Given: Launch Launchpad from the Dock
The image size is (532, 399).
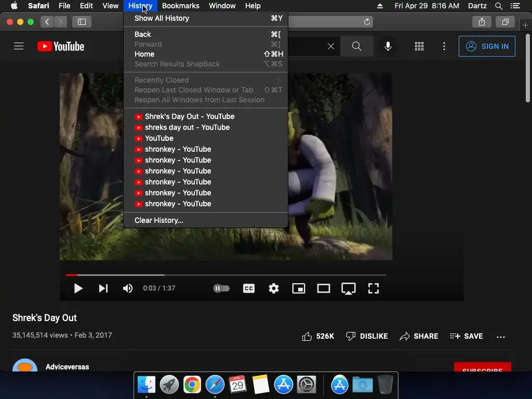Looking at the screenshot, I should point(169,384).
